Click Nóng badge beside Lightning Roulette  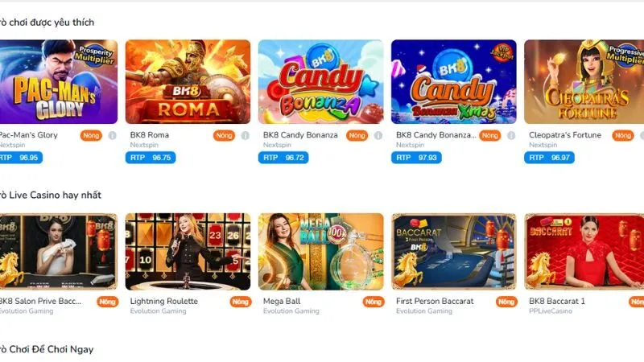click(x=241, y=302)
